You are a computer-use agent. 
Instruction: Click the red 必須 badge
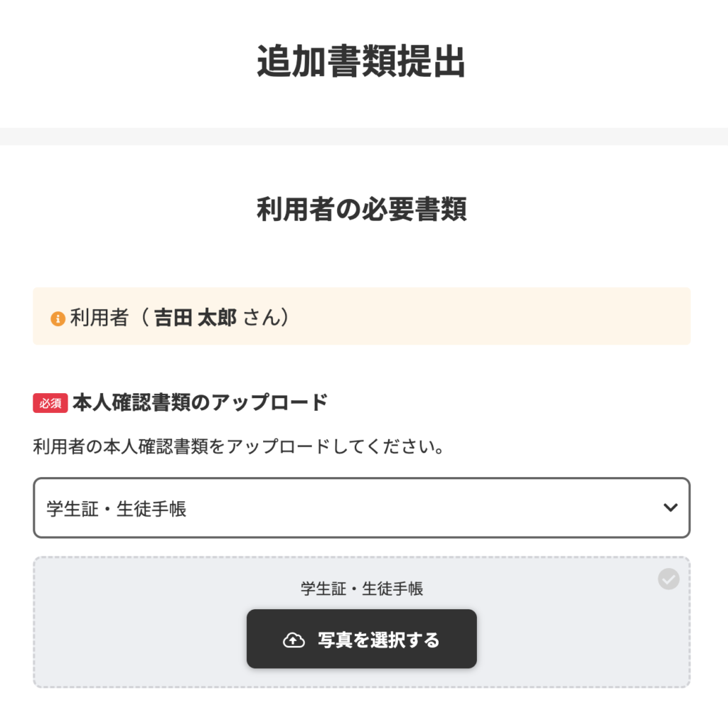click(50, 403)
